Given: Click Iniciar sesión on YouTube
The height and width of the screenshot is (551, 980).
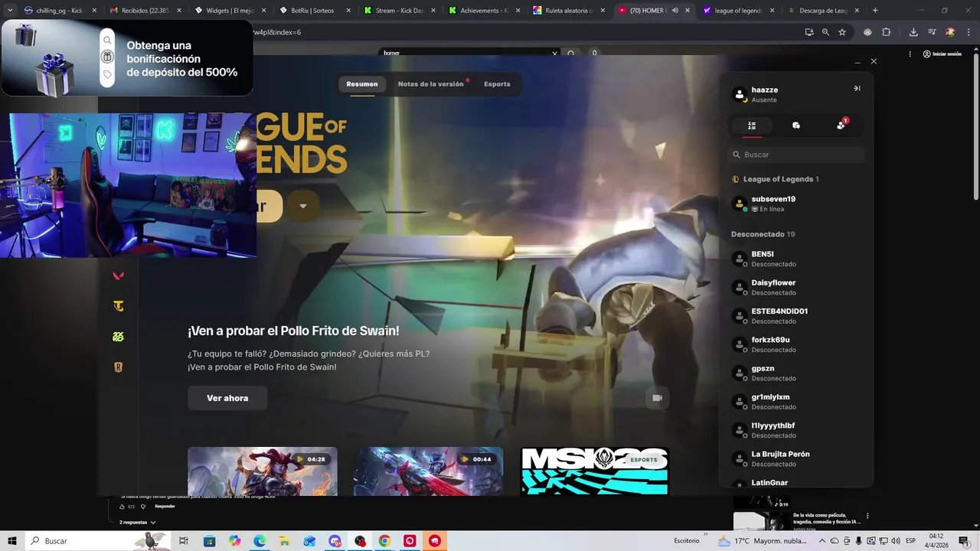Looking at the screenshot, I should point(942,54).
